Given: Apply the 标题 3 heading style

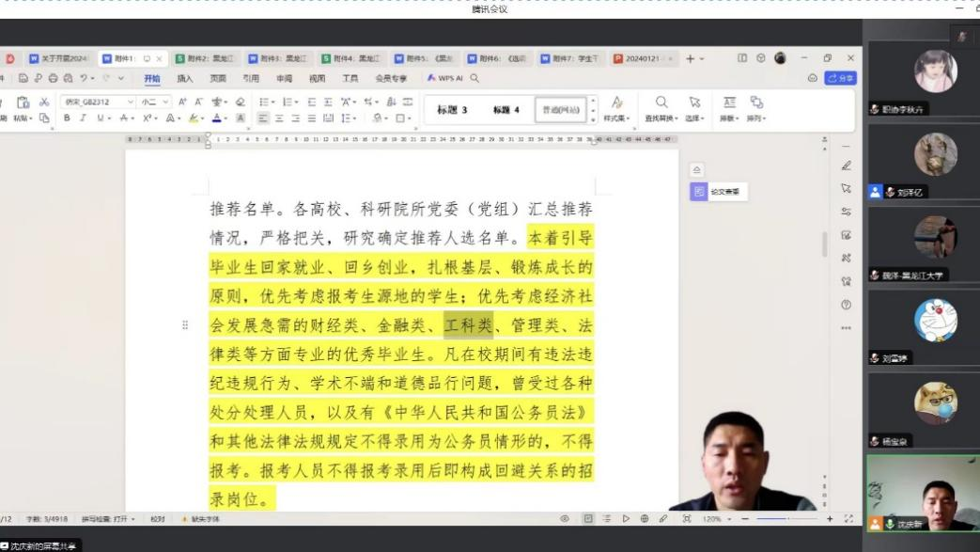Looking at the screenshot, I should (452, 110).
